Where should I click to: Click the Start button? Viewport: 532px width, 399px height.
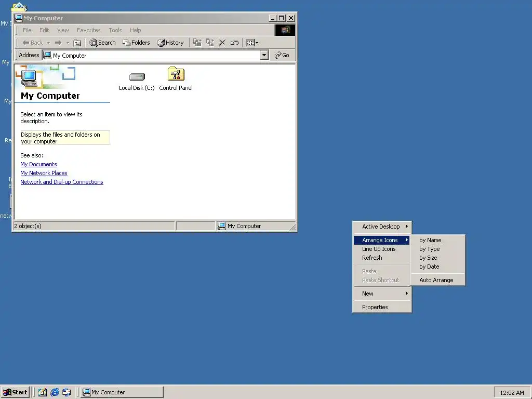pyautogui.click(x=15, y=392)
